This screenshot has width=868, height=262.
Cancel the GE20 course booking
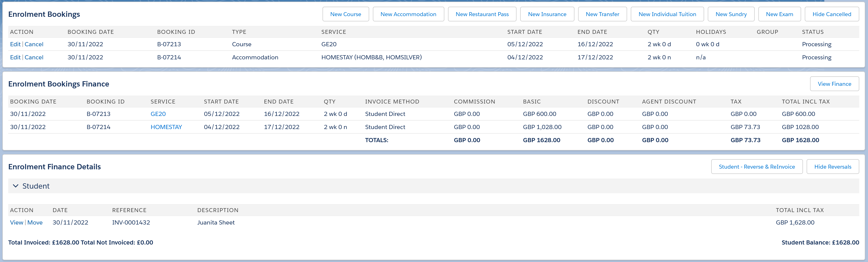34,44
